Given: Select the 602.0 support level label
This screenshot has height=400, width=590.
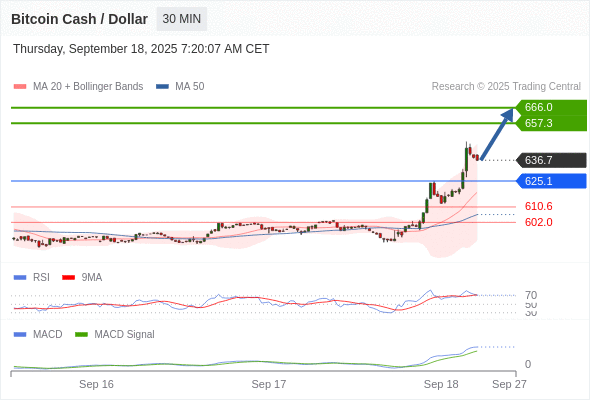Looking at the screenshot, I should [539, 222].
